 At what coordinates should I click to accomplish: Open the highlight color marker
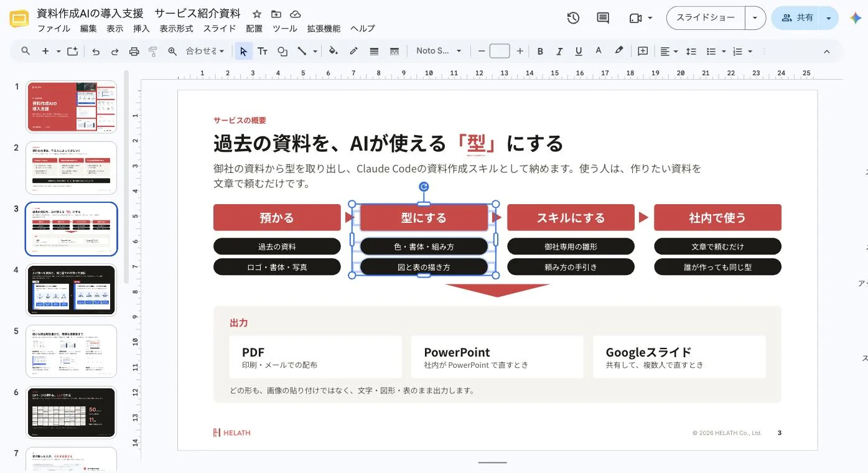[618, 51]
